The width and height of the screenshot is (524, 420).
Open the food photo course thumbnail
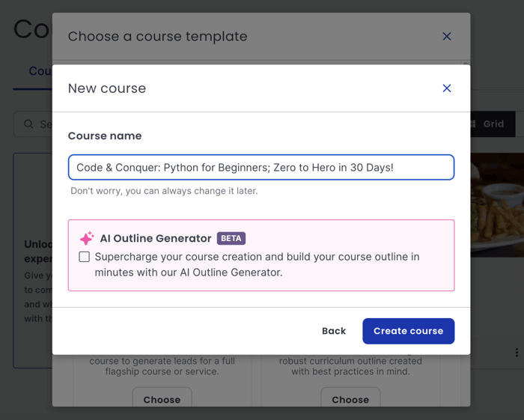click(x=497, y=206)
